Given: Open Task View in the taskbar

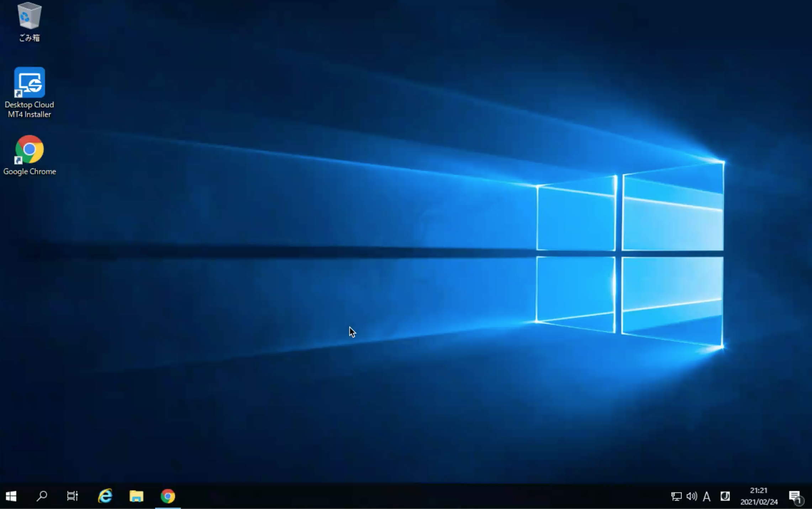Looking at the screenshot, I should (72, 496).
